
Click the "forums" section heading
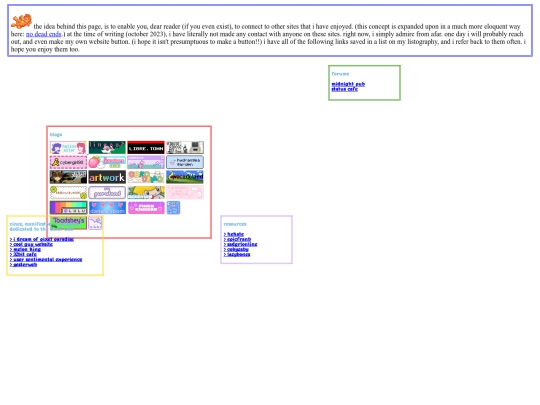pyautogui.click(x=340, y=74)
